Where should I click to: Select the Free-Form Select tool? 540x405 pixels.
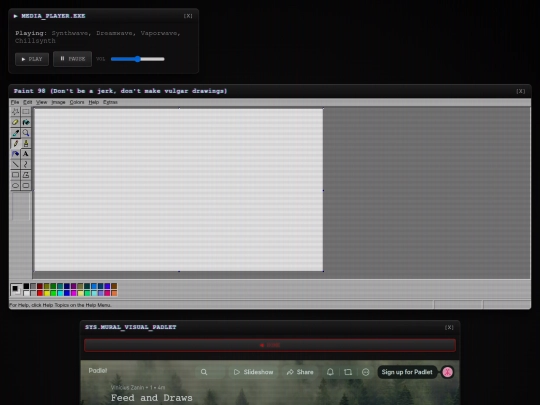pos(15,112)
